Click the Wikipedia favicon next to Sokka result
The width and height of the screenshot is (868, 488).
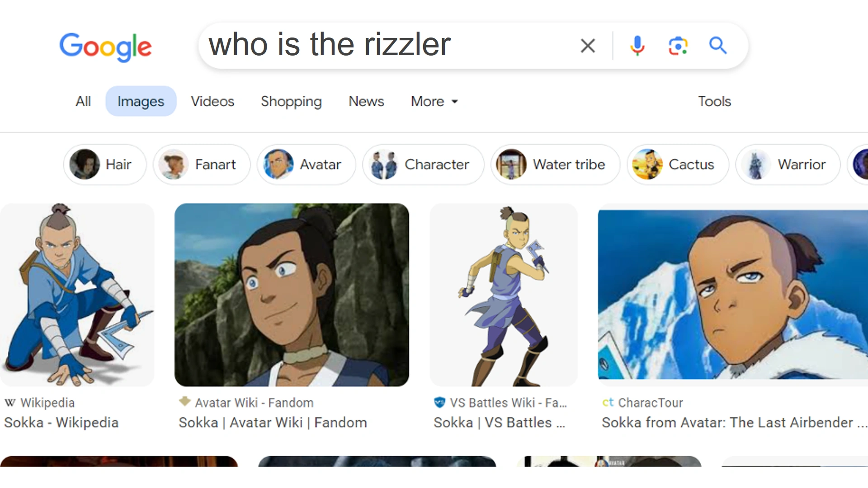tap(9, 403)
